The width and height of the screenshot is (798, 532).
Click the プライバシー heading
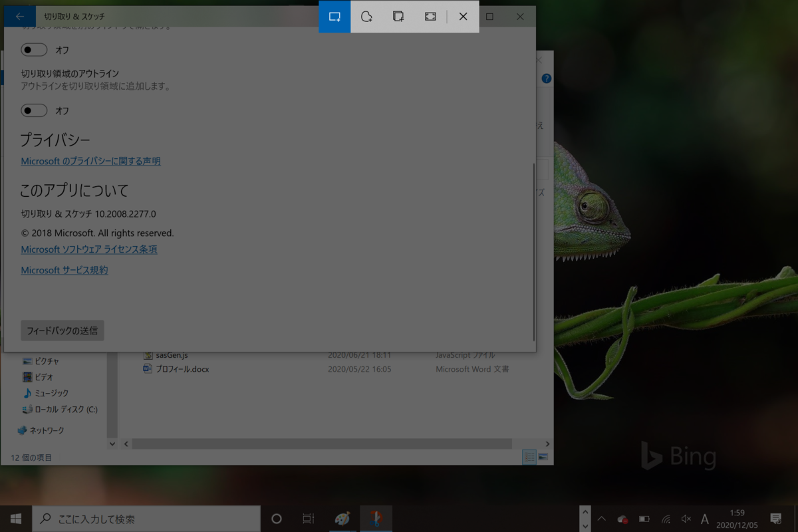[x=55, y=140]
